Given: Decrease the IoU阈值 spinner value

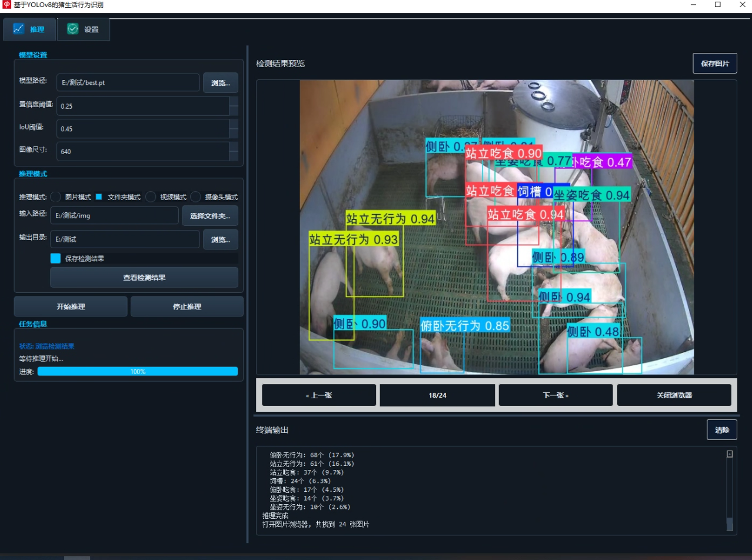Looking at the screenshot, I should coord(234,134).
